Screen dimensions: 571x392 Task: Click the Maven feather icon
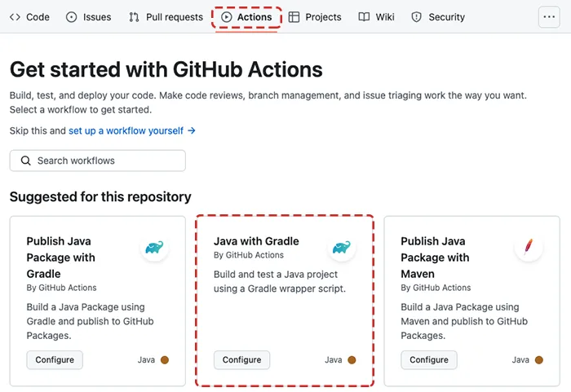[x=529, y=248]
